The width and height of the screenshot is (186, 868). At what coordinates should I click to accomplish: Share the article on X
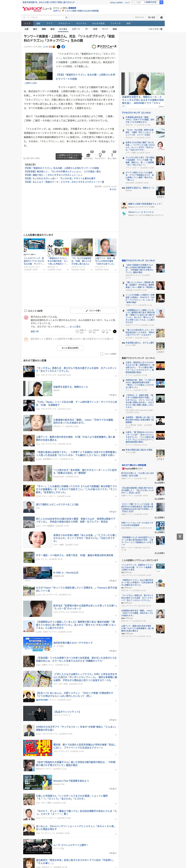pyautogui.click(x=58, y=47)
